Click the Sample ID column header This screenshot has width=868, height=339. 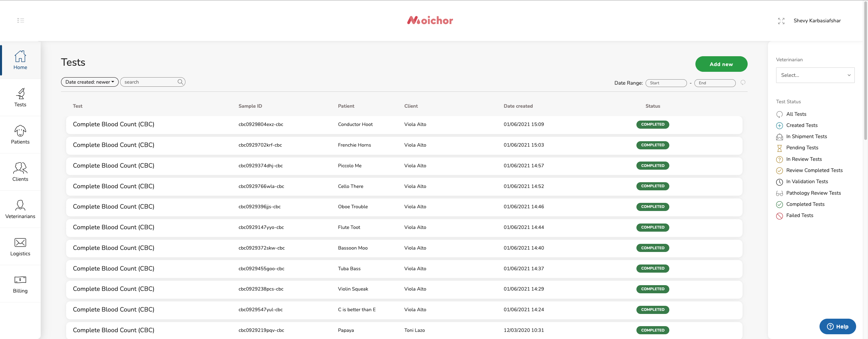(250, 106)
